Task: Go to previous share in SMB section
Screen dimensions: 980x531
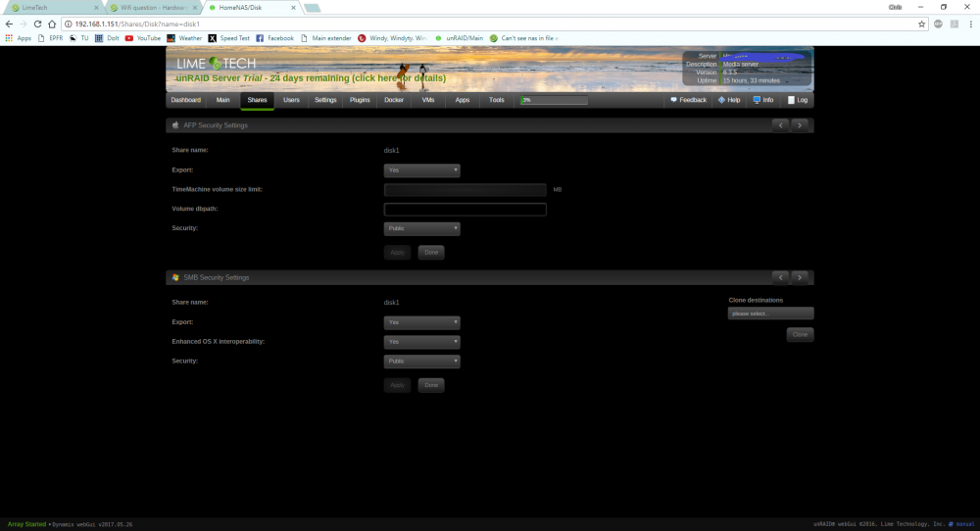Action: tap(781, 277)
